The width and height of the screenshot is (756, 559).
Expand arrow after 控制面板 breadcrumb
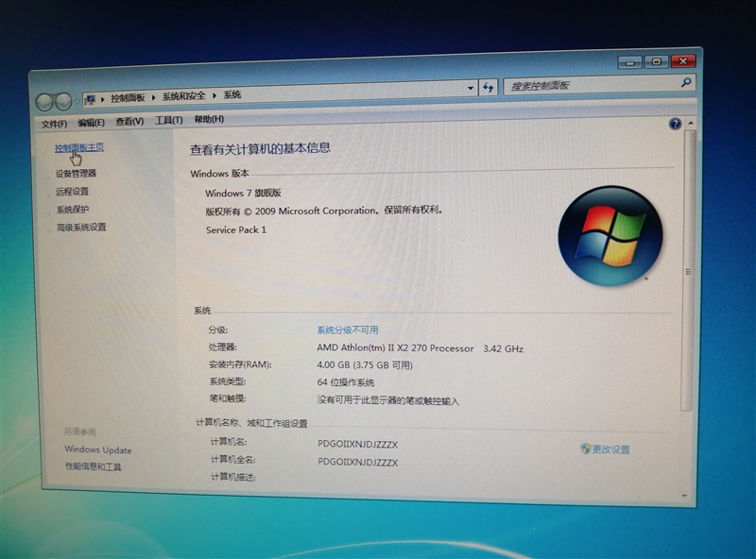click(153, 97)
